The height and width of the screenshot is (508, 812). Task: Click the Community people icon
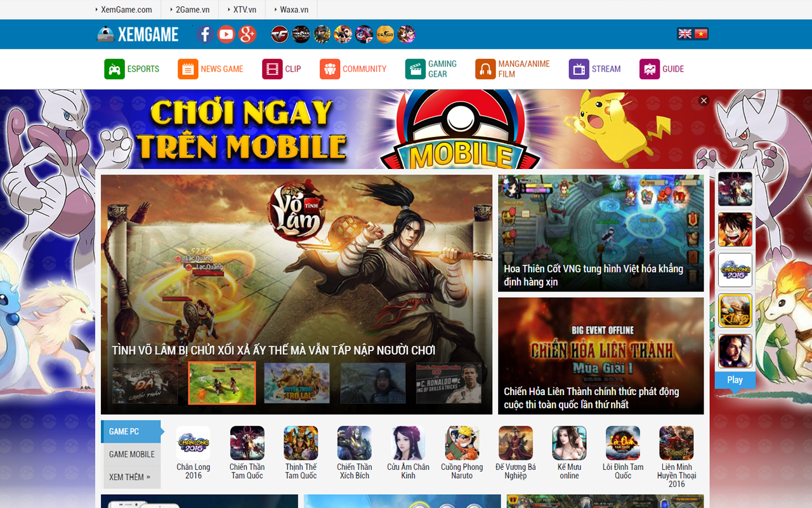tap(330, 69)
